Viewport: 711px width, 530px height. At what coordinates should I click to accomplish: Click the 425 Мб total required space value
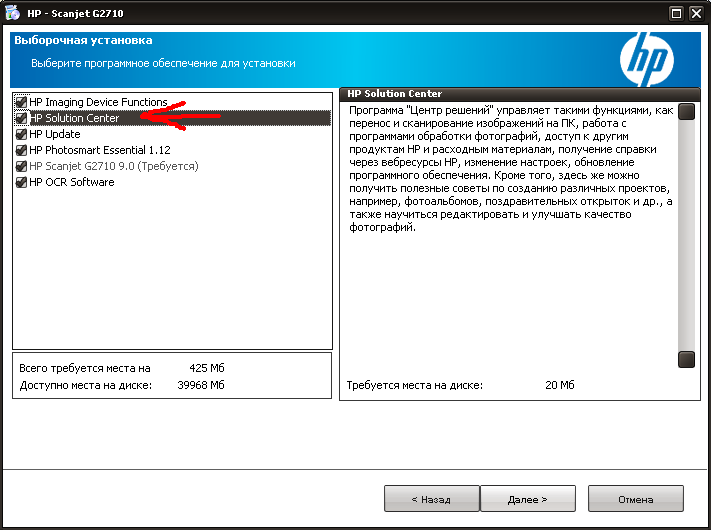[x=207, y=368]
